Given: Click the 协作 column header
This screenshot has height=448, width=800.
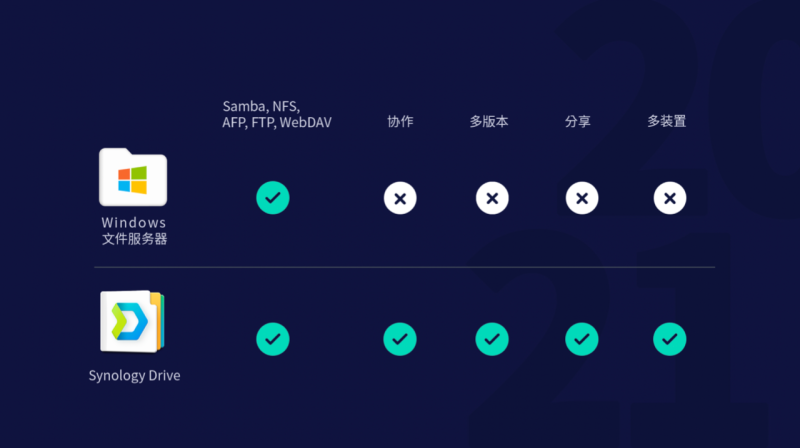Looking at the screenshot, I should click(x=400, y=121).
